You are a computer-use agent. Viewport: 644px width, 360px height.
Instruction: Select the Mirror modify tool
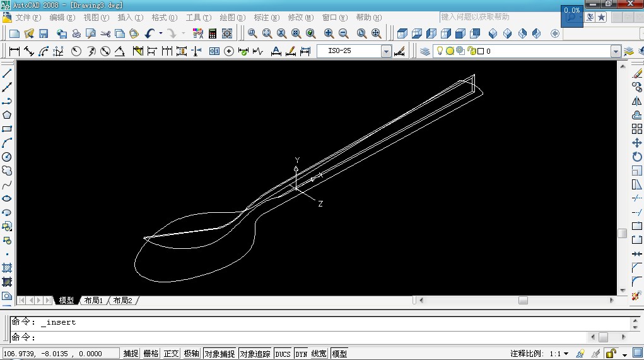click(x=636, y=101)
